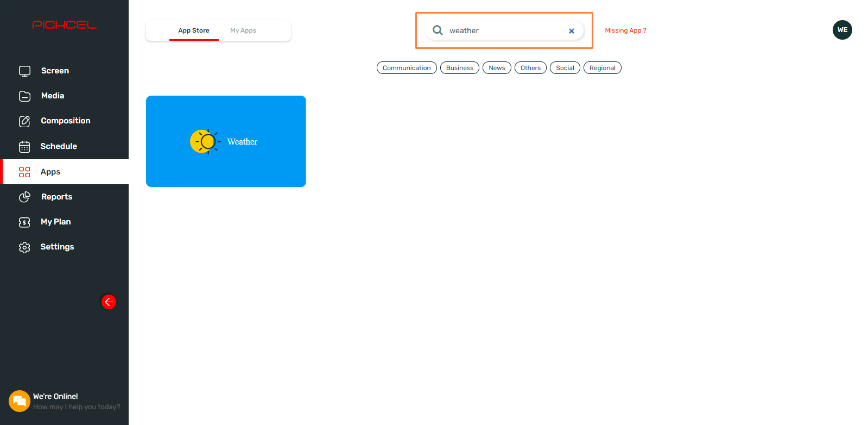Filter apps by Communication category

point(407,68)
